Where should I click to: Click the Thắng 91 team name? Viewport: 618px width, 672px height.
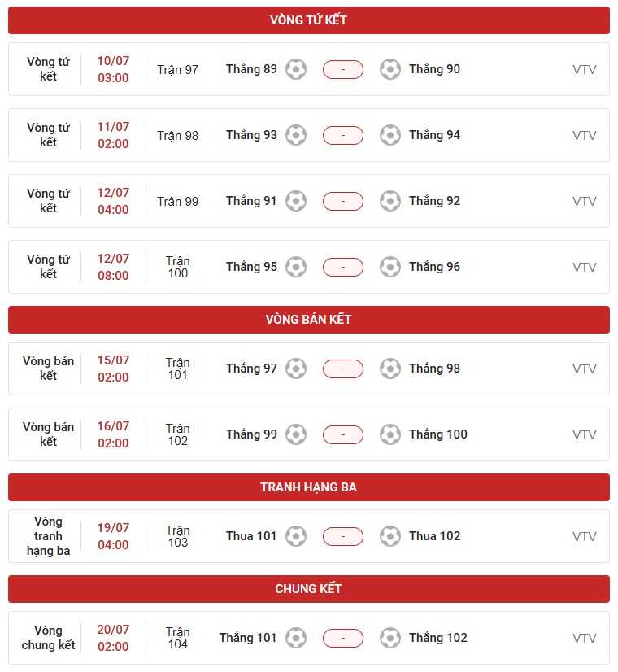coord(251,201)
